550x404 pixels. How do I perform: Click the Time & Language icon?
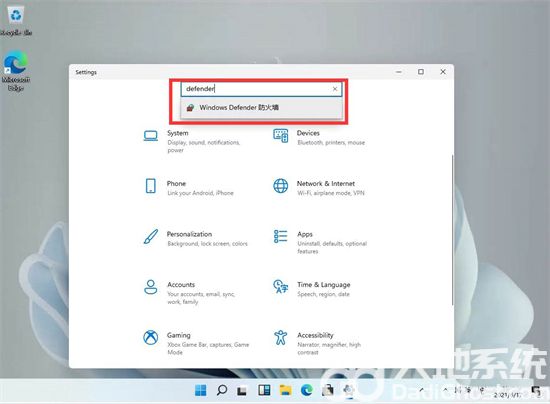click(281, 287)
